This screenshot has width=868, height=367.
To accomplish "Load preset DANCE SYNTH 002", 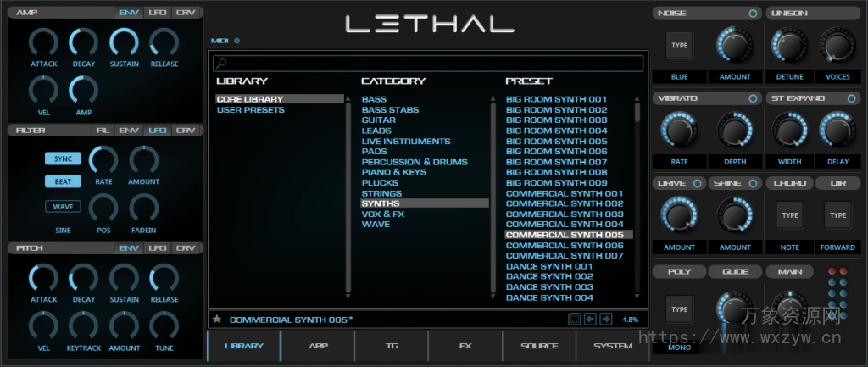I will click(x=549, y=276).
